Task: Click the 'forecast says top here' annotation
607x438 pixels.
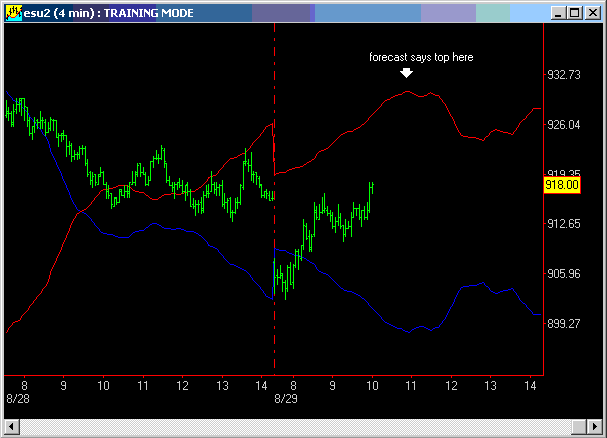Action: (421, 57)
